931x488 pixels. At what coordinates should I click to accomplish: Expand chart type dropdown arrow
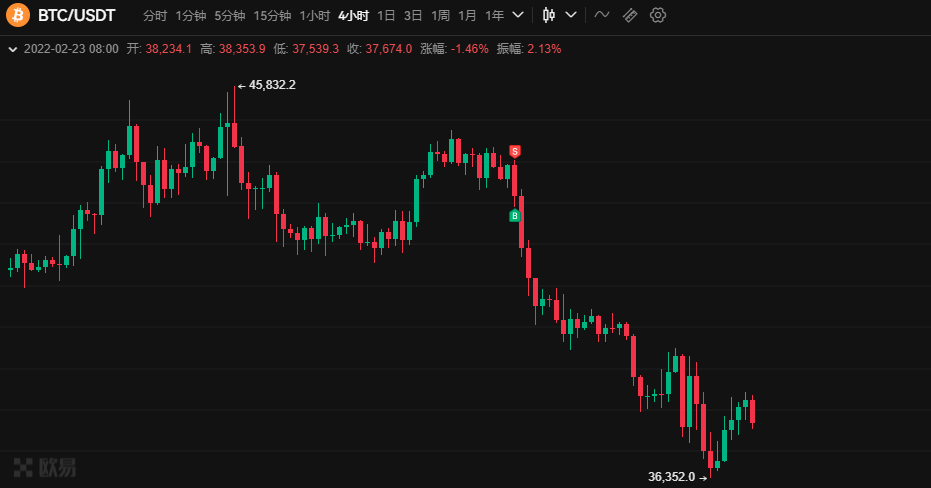[x=571, y=15]
